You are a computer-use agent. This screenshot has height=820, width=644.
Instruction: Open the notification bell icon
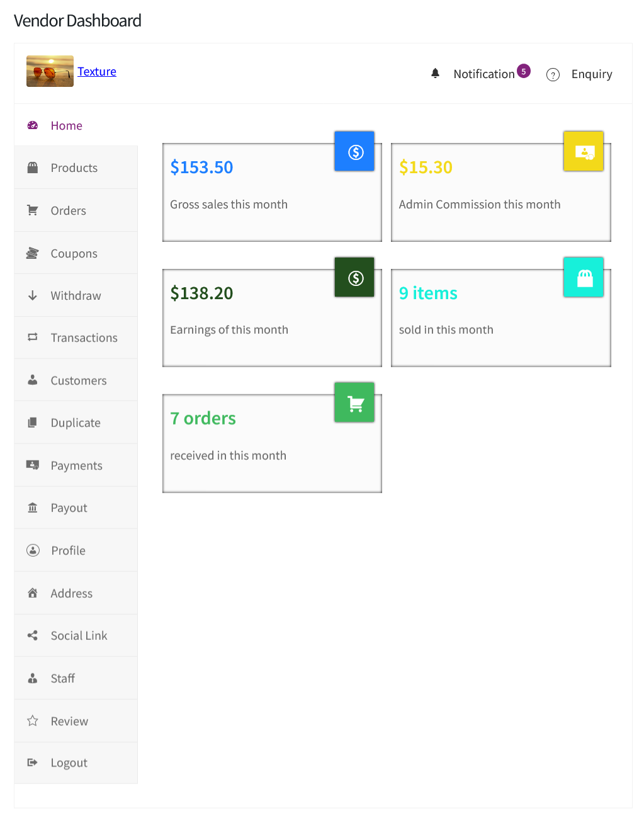(436, 73)
